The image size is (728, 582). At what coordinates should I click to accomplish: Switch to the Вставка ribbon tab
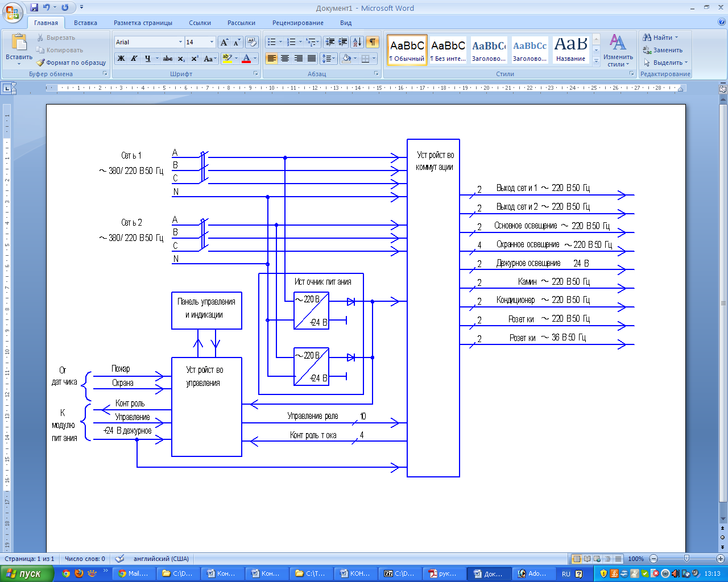(x=85, y=23)
